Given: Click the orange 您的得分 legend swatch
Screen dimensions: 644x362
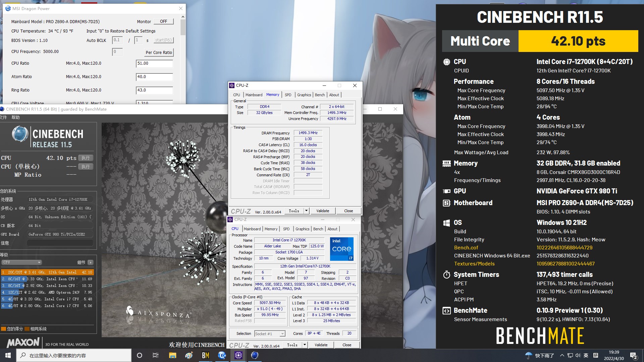Looking at the screenshot, I should [3, 329].
